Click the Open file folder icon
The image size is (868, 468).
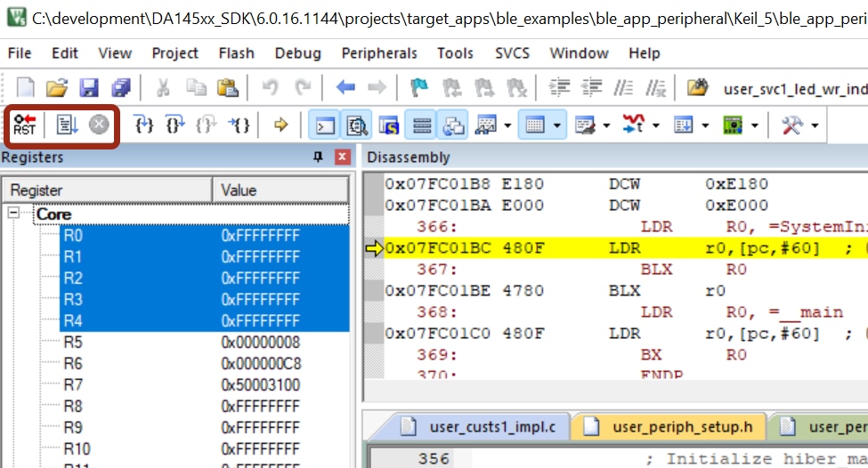(x=56, y=87)
